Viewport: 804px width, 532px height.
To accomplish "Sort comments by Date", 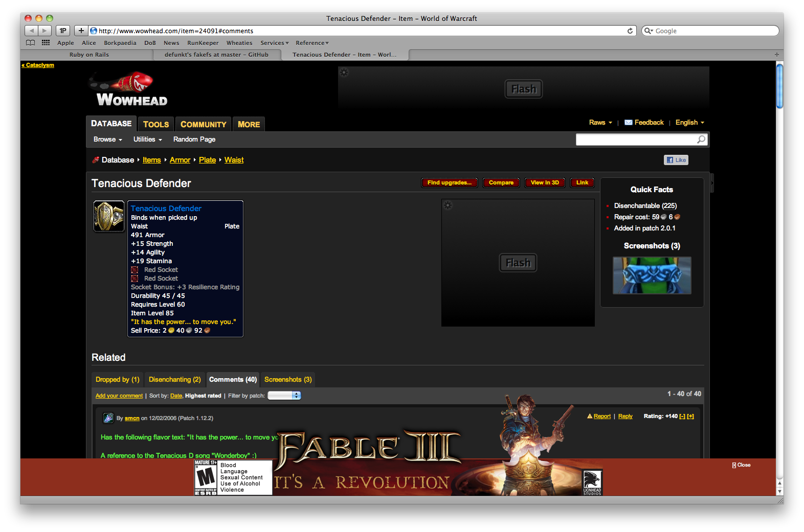I will (176, 396).
